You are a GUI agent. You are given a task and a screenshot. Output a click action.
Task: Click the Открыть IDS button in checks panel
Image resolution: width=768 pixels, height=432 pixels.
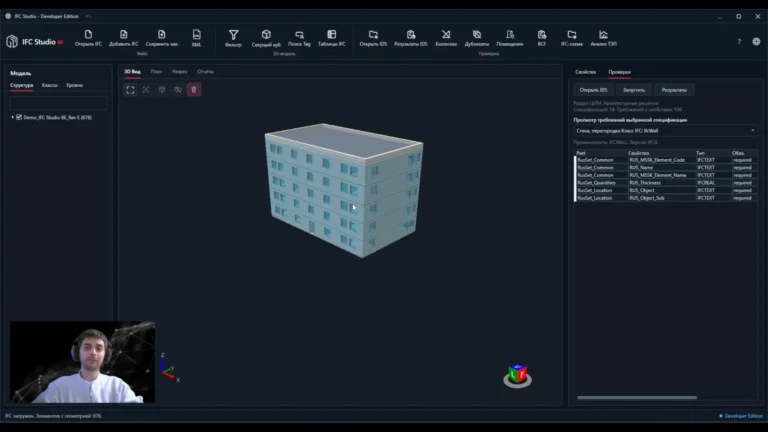(x=593, y=90)
